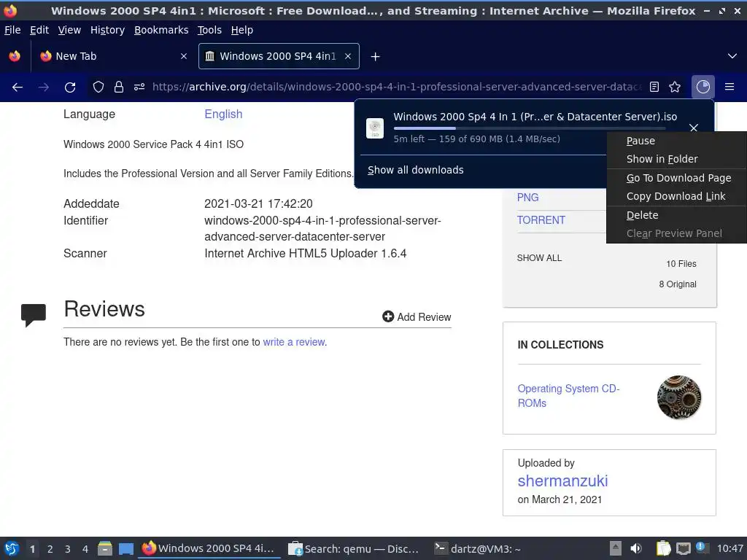This screenshot has height=560, width=747.
Task: Click the clipboard tray icon
Action: tap(662, 548)
